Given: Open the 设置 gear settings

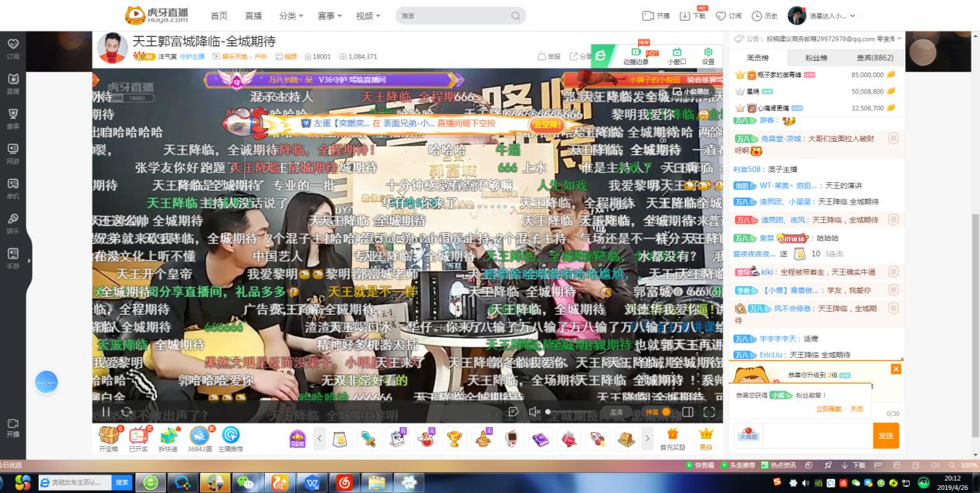Looking at the screenshot, I should pos(708,56).
